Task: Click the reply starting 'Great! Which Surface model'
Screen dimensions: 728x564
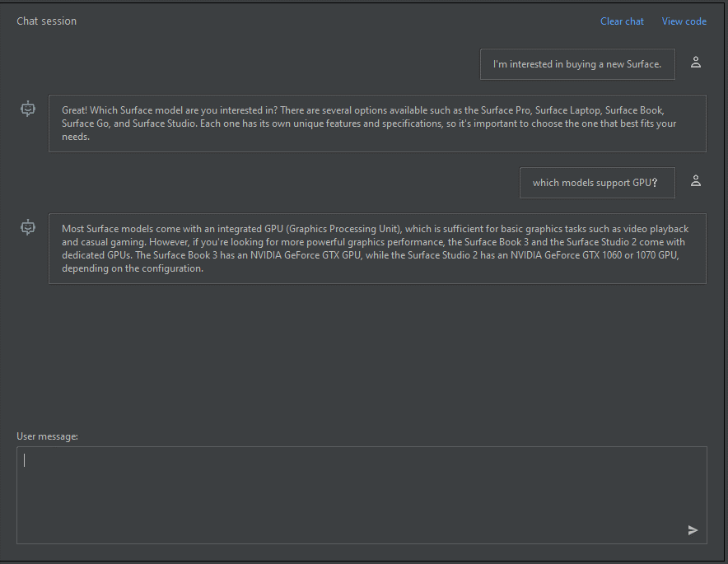Action: (377, 124)
